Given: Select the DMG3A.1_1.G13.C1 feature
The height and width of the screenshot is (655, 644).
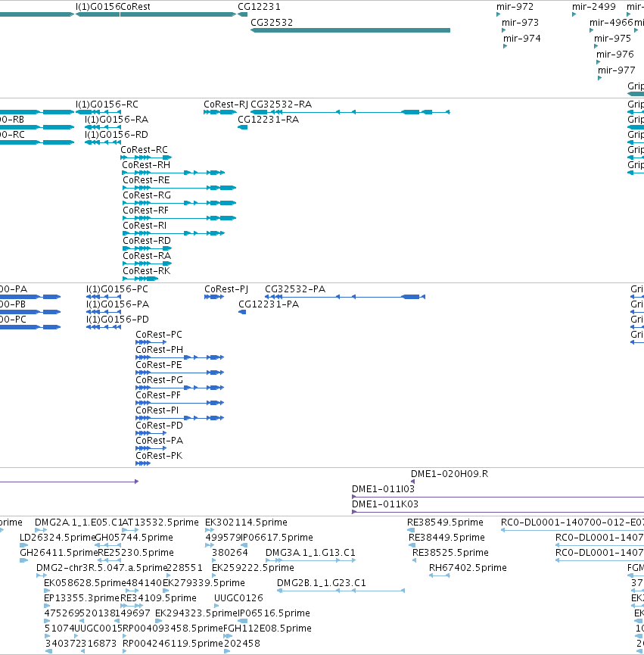Looking at the screenshot, I should [310, 560].
